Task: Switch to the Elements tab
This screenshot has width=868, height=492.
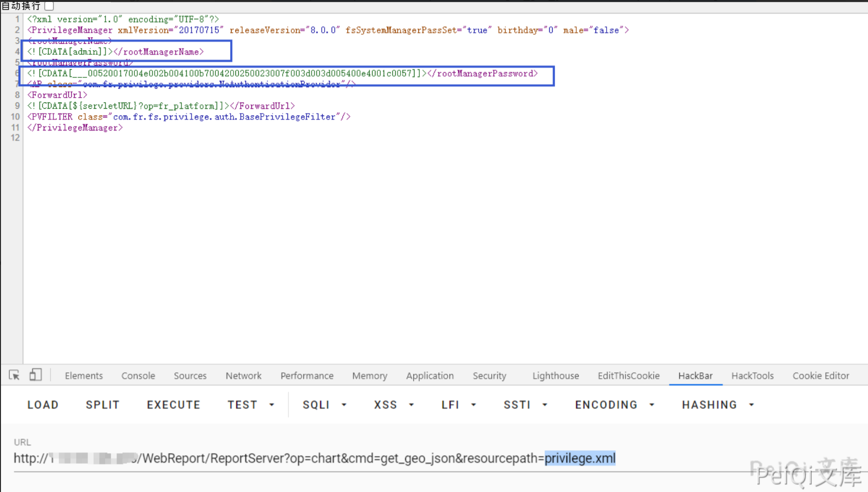Action: click(x=84, y=376)
